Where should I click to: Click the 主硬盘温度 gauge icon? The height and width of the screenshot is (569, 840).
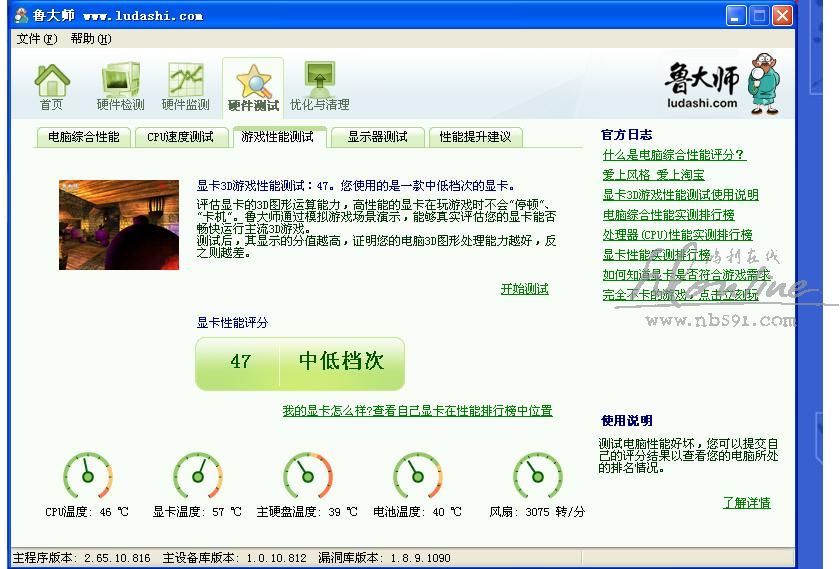click(307, 475)
